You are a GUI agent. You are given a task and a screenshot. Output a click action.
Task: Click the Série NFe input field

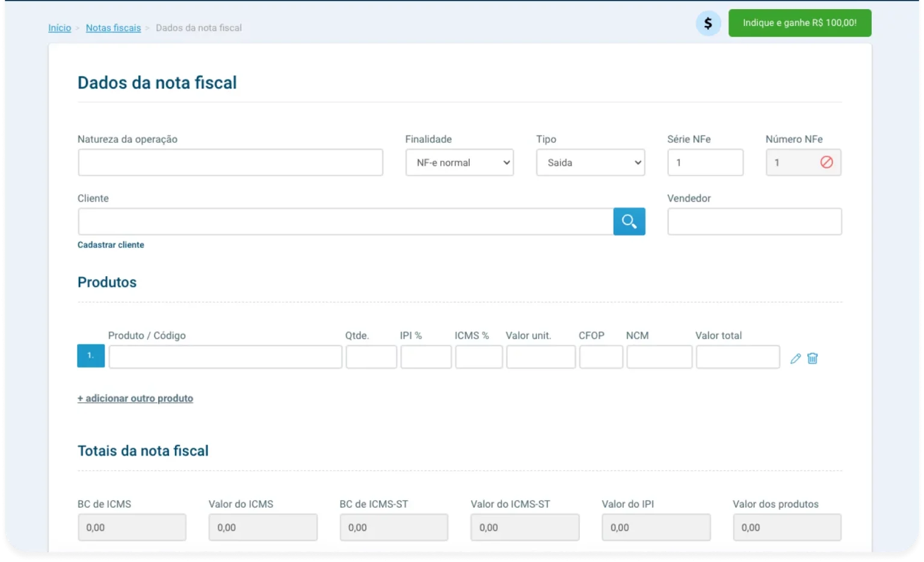coord(705,162)
